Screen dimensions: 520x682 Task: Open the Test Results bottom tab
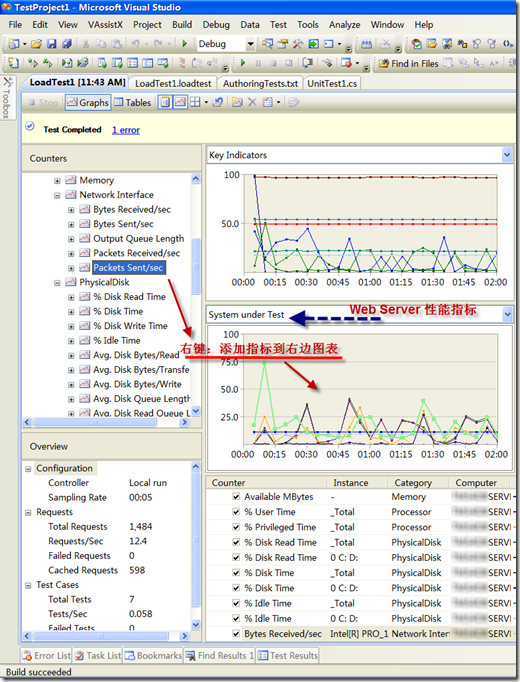[288, 655]
